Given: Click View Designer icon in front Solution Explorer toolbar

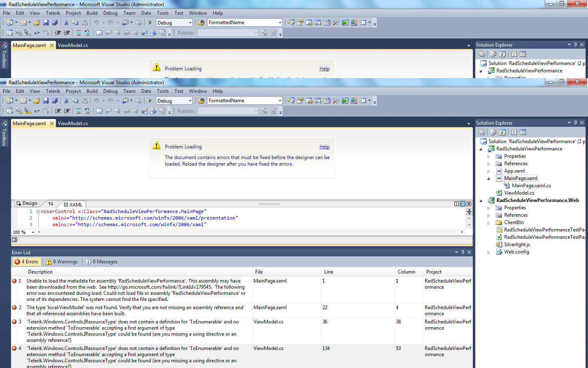Looking at the screenshot, I should [x=523, y=132].
